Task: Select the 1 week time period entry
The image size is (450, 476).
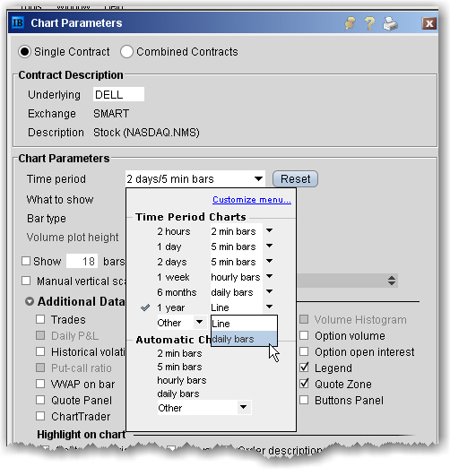Action: tap(173, 277)
